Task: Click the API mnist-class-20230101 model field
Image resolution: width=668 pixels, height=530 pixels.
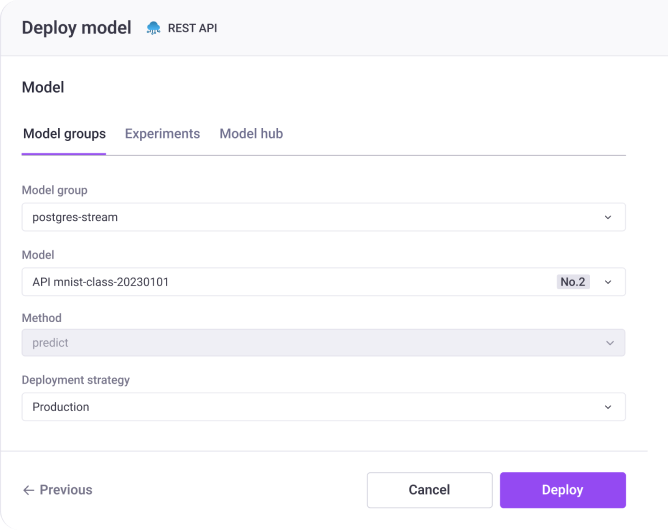Action: [x=324, y=282]
